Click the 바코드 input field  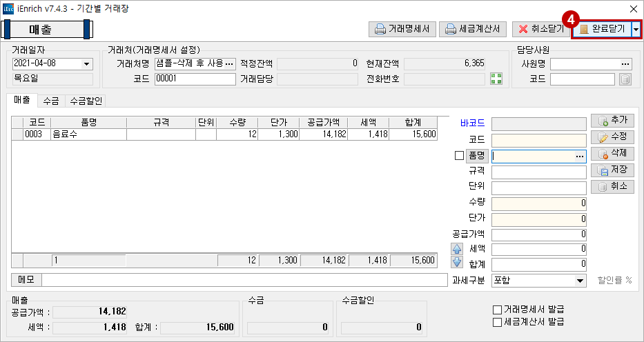coord(539,124)
